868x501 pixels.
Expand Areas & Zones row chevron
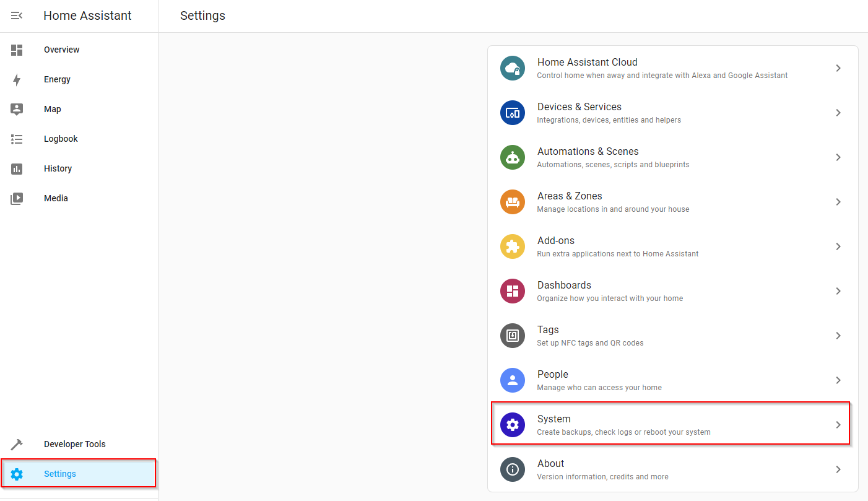pos(838,202)
